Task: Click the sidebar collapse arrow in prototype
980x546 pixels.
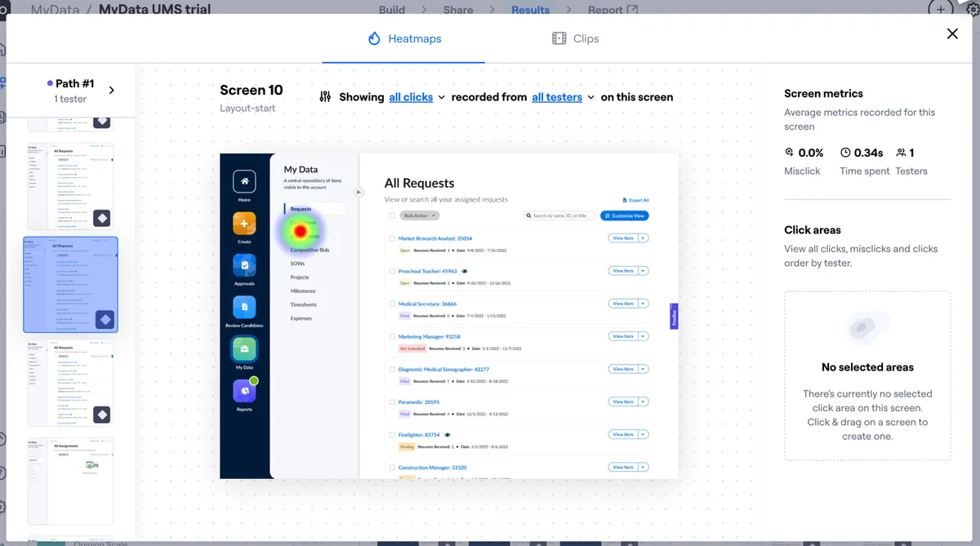Action: (359, 193)
